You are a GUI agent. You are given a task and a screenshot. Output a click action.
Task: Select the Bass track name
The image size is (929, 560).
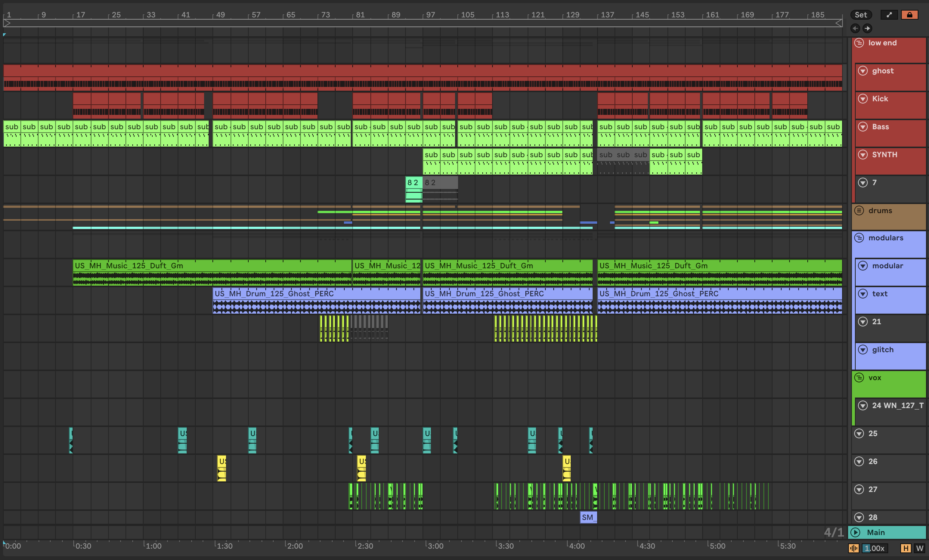[880, 127]
